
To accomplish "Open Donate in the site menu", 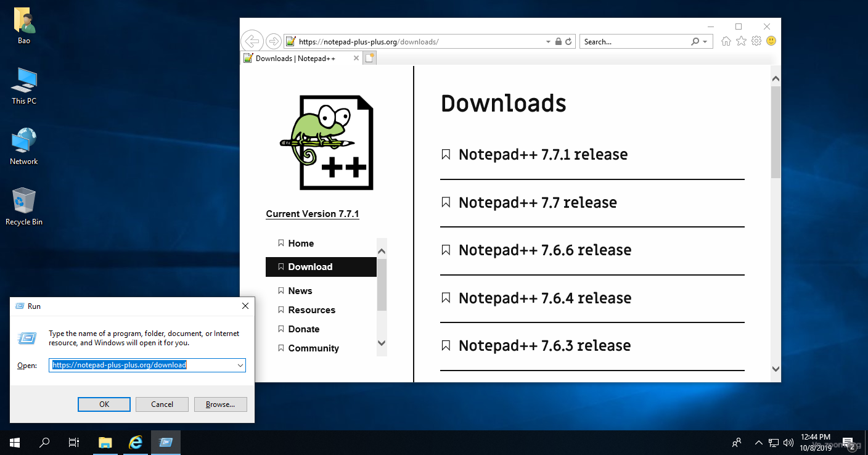I will click(303, 329).
